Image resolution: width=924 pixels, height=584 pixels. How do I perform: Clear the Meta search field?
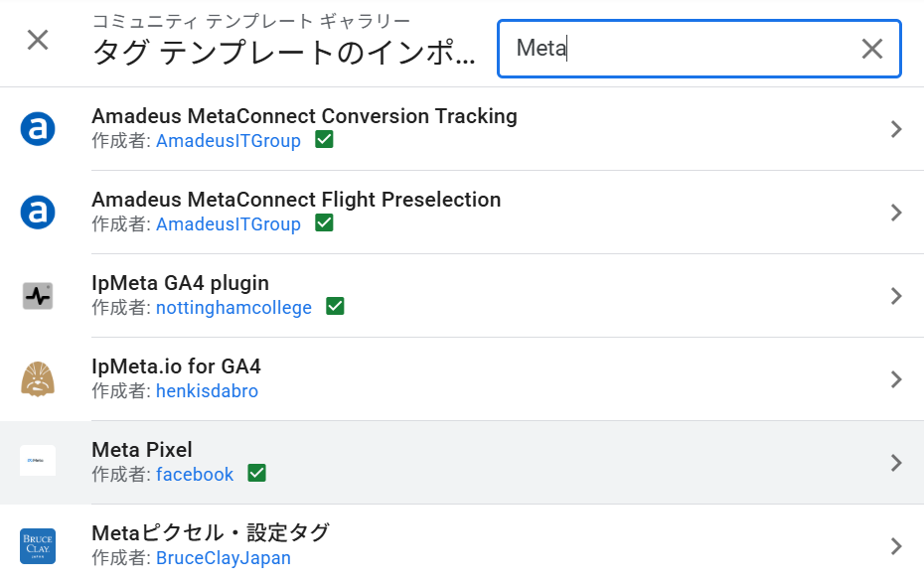[871, 49]
